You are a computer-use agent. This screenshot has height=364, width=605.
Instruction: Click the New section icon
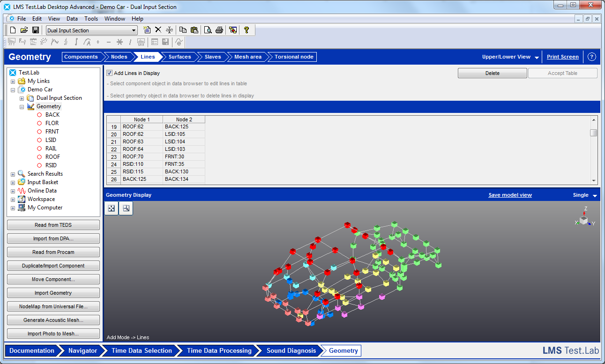point(147,30)
